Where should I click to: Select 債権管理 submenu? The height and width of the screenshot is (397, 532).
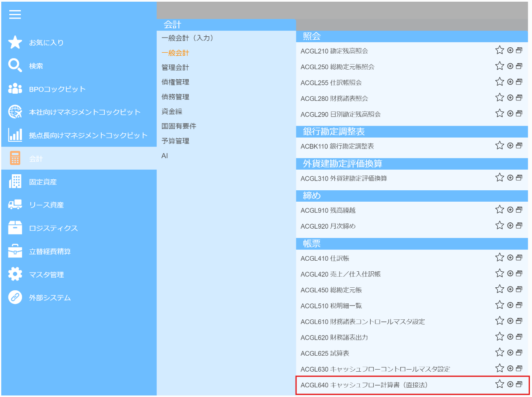tap(175, 82)
